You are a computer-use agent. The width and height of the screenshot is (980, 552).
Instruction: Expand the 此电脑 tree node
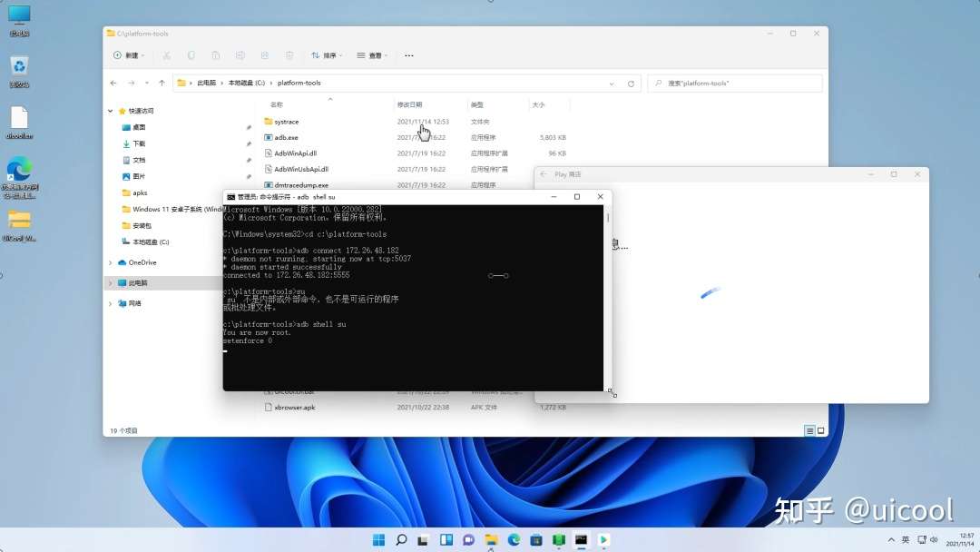pyautogui.click(x=111, y=283)
